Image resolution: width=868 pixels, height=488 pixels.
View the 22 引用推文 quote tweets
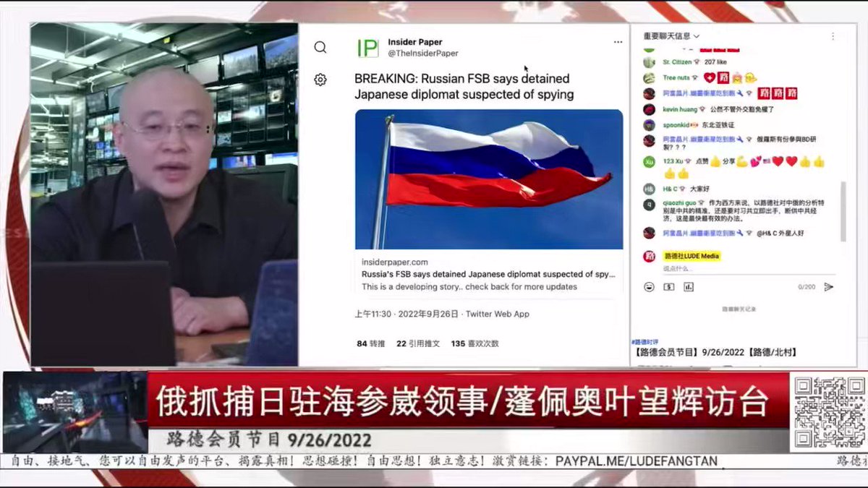pyautogui.click(x=418, y=343)
